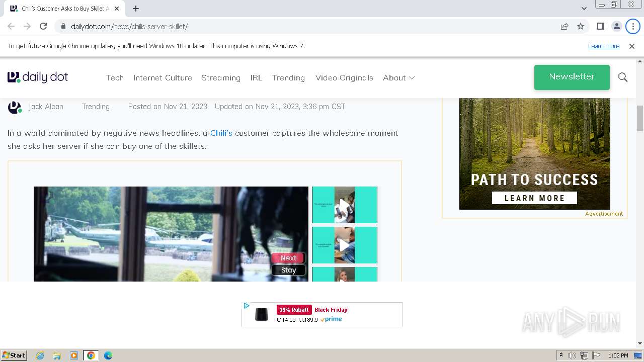Open a new browser tab
The width and height of the screenshot is (644, 362).
click(x=136, y=9)
